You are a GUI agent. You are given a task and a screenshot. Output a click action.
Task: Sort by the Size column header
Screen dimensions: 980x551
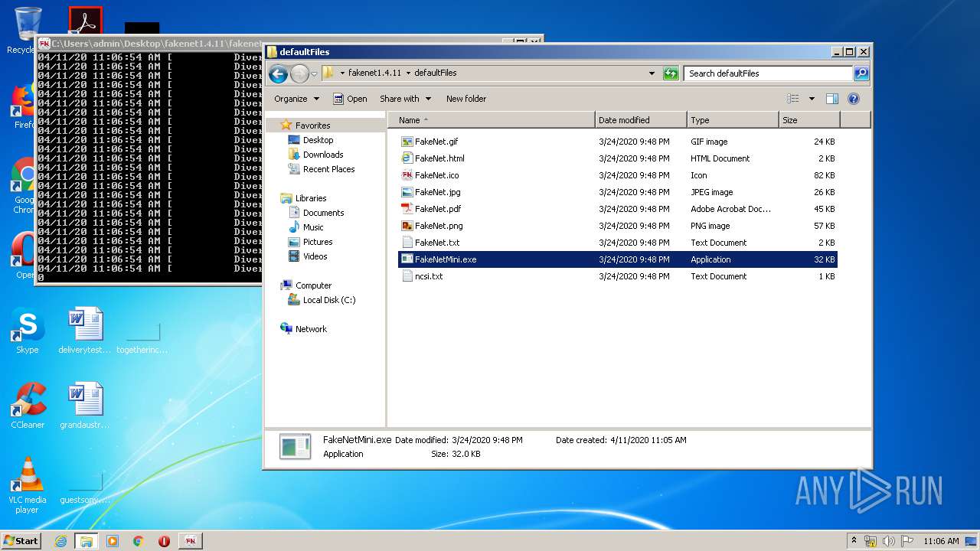click(809, 120)
